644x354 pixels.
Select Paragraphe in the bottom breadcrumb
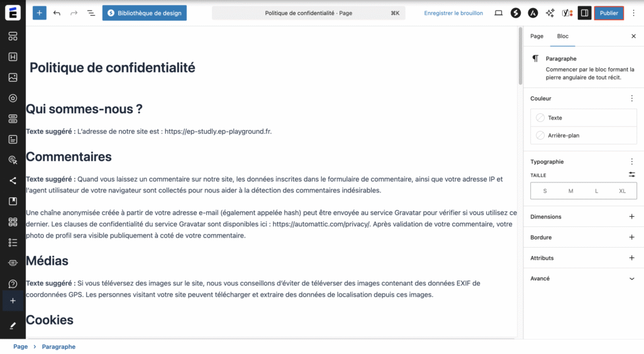tap(58, 346)
